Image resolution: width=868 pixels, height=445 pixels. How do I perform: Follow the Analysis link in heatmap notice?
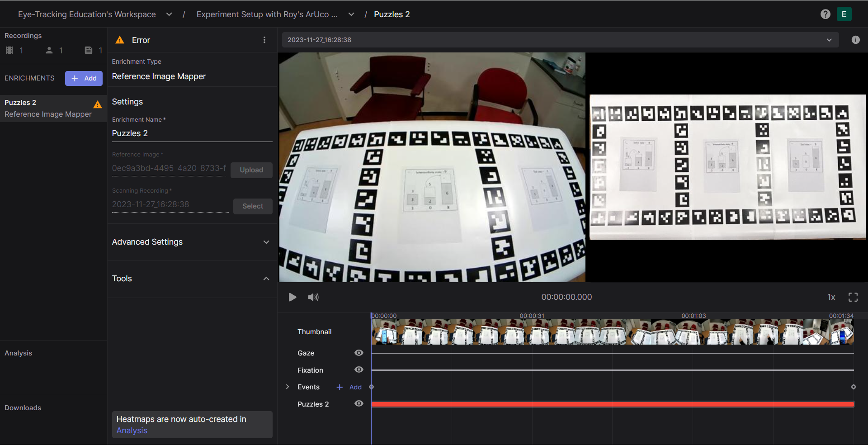[132, 431]
